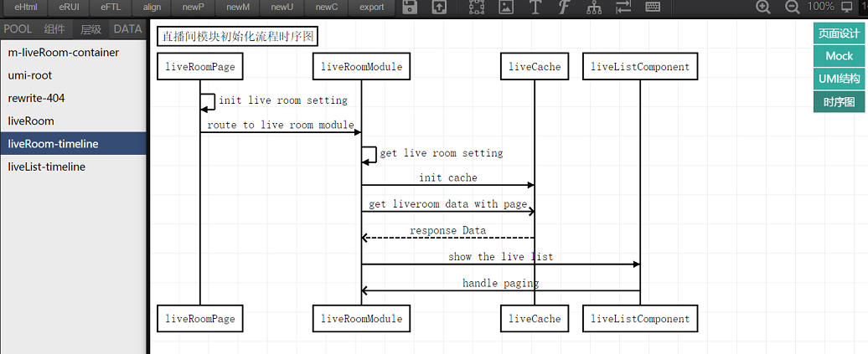
Task: Click the UMI结构 side button
Action: (x=839, y=79)
